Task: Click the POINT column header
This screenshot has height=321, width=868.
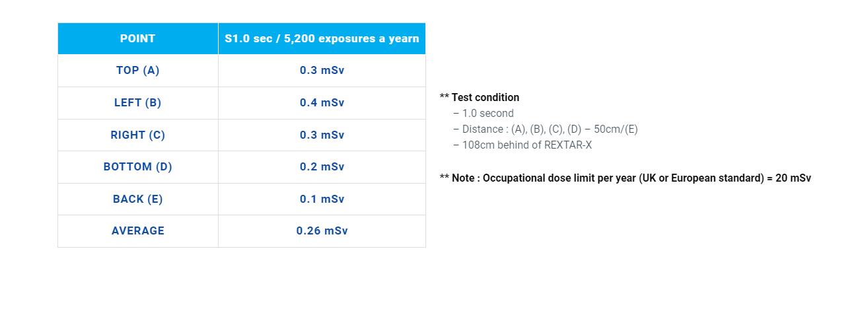Action: click(137, 38)
